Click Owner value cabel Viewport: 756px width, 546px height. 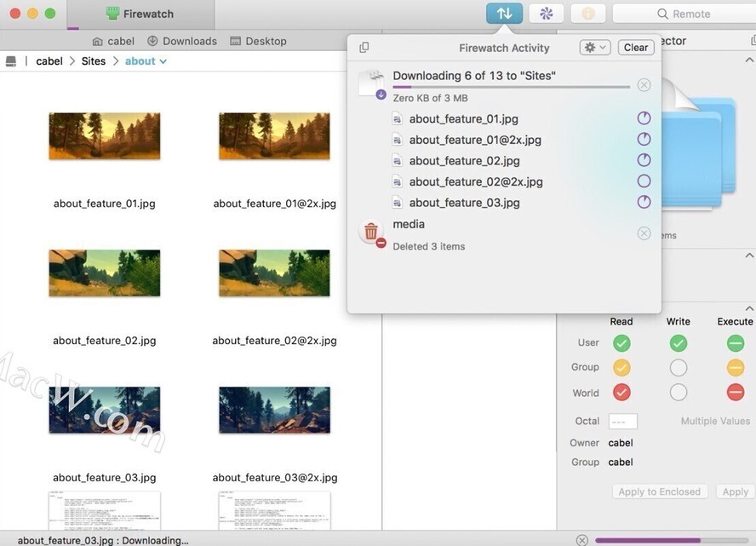point(621,443)
